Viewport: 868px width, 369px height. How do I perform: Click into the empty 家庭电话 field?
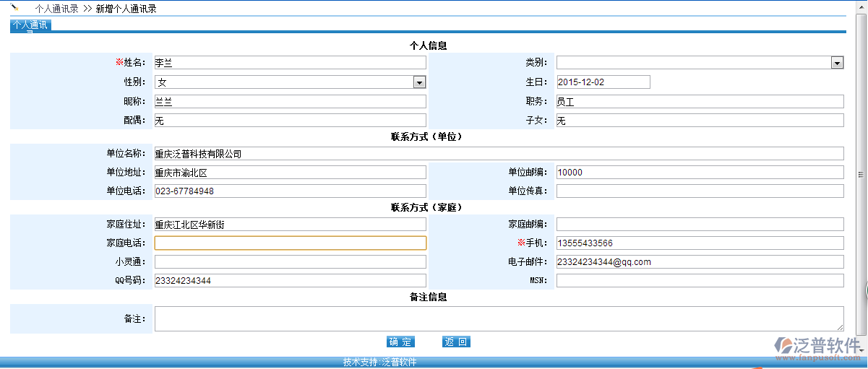(290, 243)
